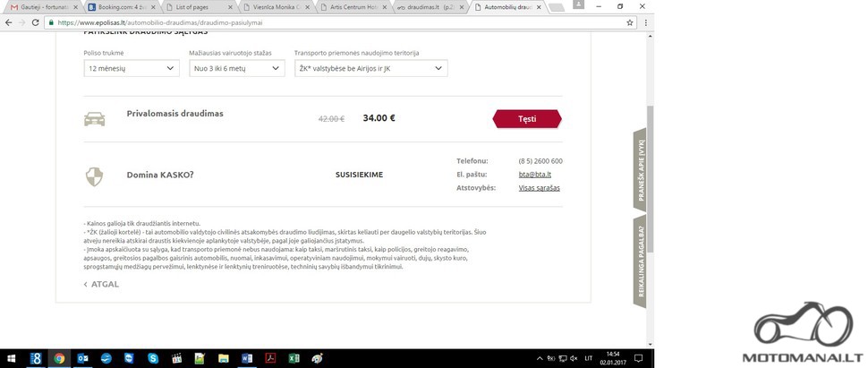
Task: Open Word from the taskbar
Action: pyautogui.click(x=247, y=358)
